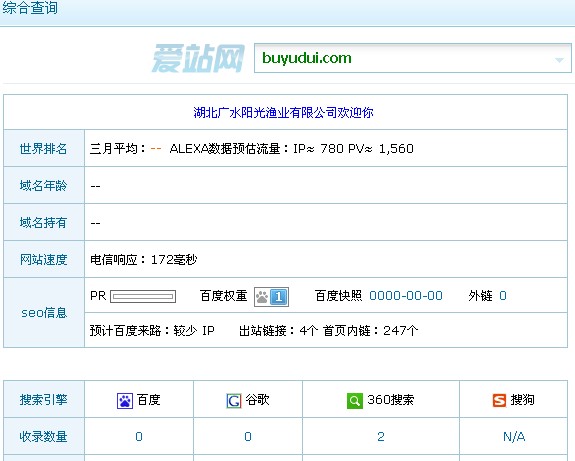Click the 收录数量 row label
The width and height of the screenshot is (575, 461).
point(43,436)
